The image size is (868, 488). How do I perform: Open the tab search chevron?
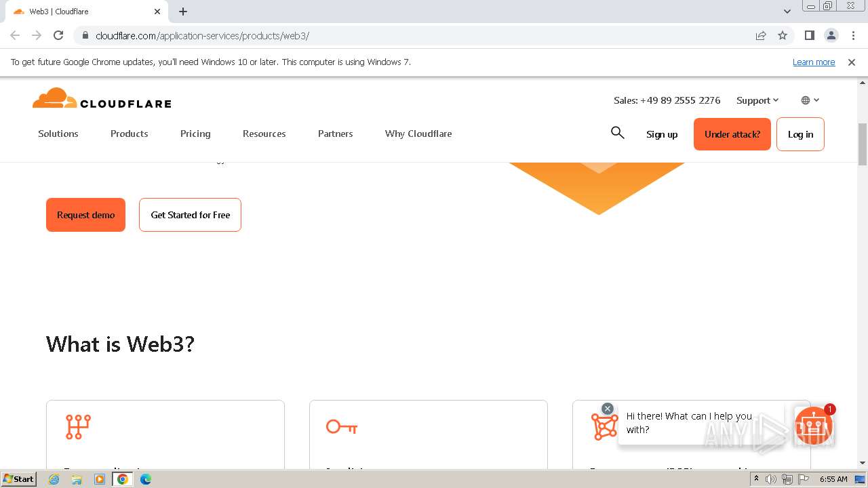pyautogui.click(x=787, y=12)
